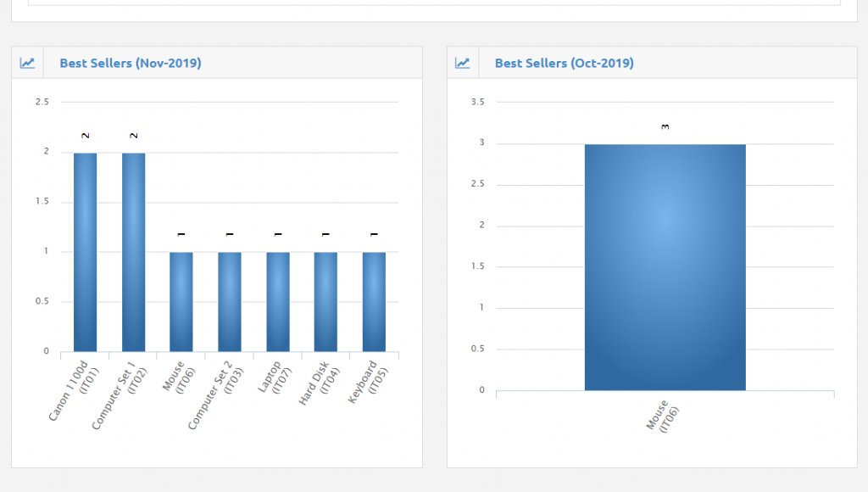
Task: Open the Best Sellers (Oct-2019) panel title
Action: pyautogui.click(x=564, y=63)
